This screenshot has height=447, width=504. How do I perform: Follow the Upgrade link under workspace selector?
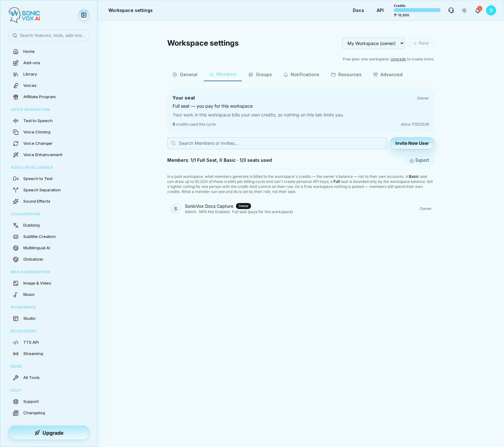point(398,59)
